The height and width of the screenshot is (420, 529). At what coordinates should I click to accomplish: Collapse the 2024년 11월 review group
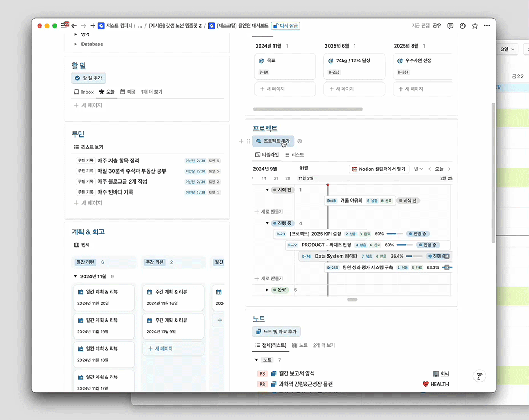[75, 277]
